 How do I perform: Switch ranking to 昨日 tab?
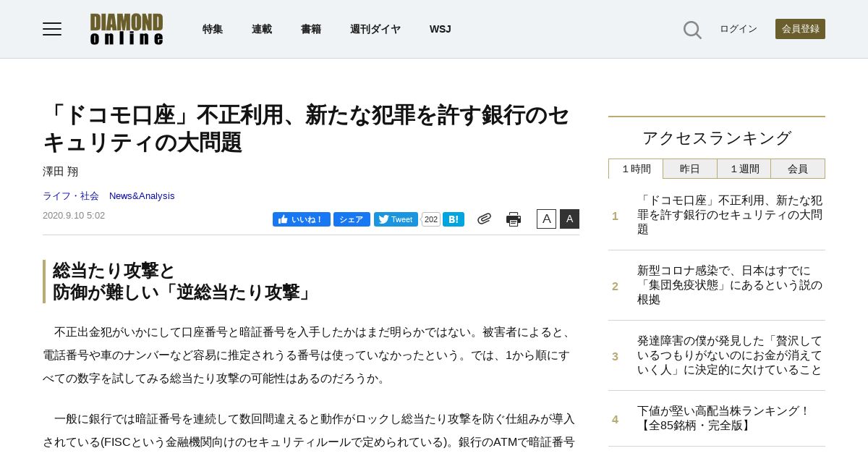[x=690, y=169]
